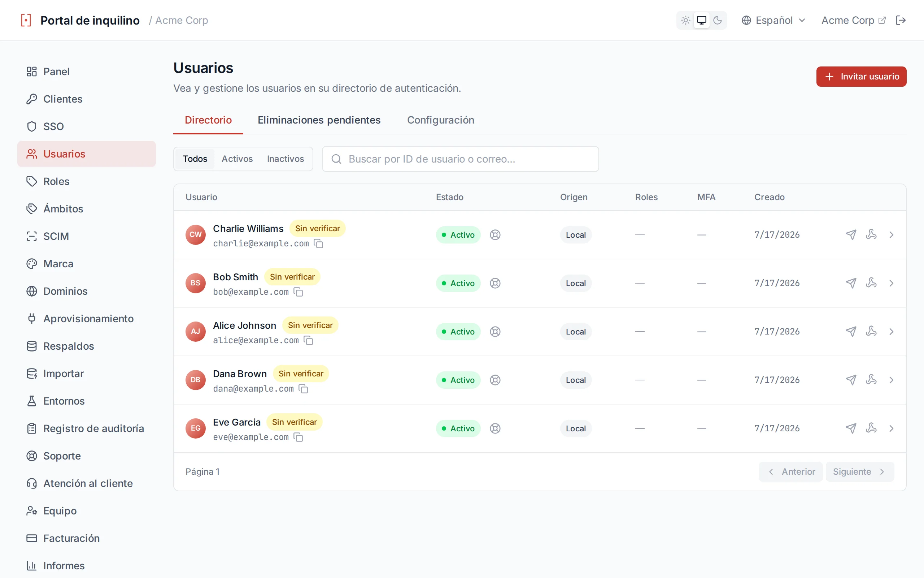Image resolution: width=924 pixels, height=578 pixels.
Task: Click webhook icon for Dana Brown
Action: pyautogui.click(x=871, y=380)
